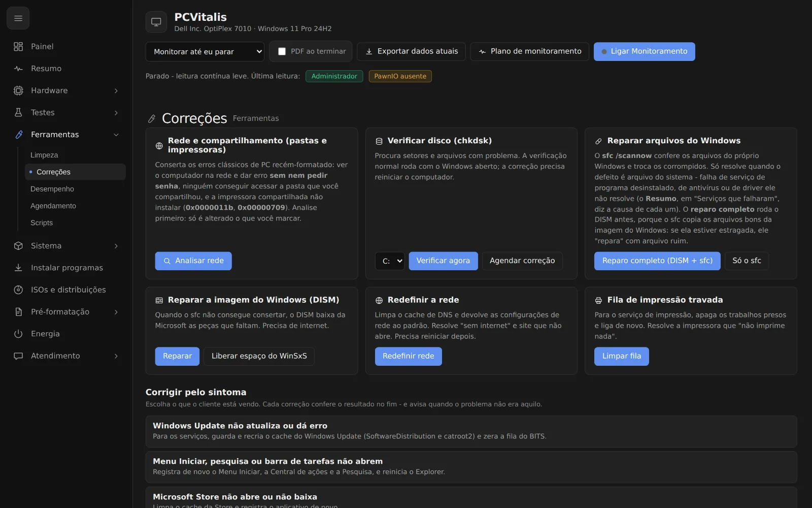The image size is (812, 508).
Task: Expand the Sistema submenu chevron
Action: click(116, 246)
